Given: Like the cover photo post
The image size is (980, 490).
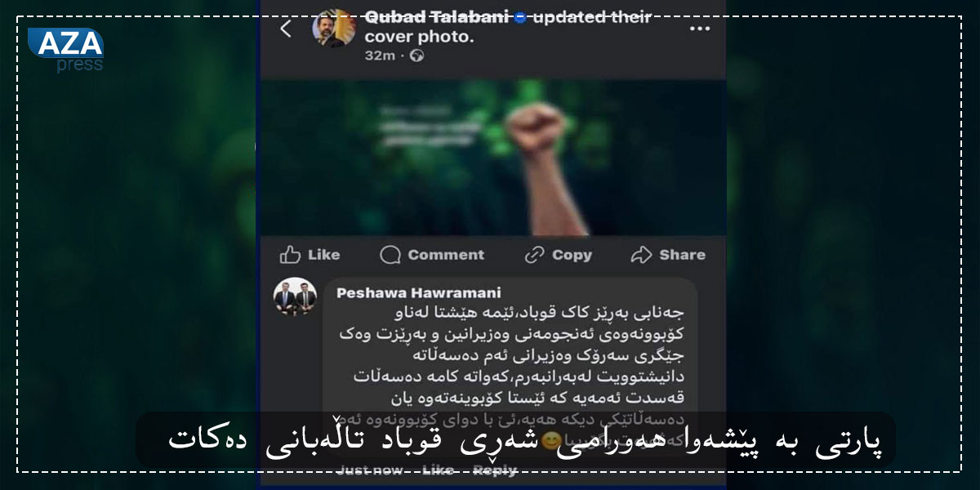Looking at the screenshot, I should coord(310,255).
